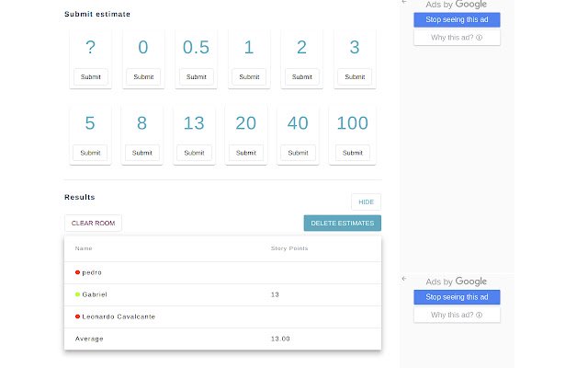Image resolution: width=588 pixels, height=368 pixels.
Task: Click the large '?' card number
Action: (90, 47)
